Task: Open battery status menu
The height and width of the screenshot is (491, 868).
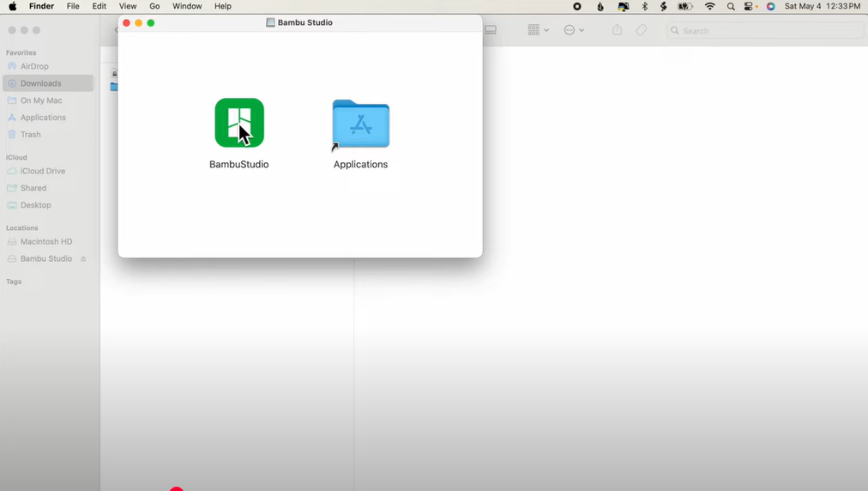Action: click(x=685, y=7)
